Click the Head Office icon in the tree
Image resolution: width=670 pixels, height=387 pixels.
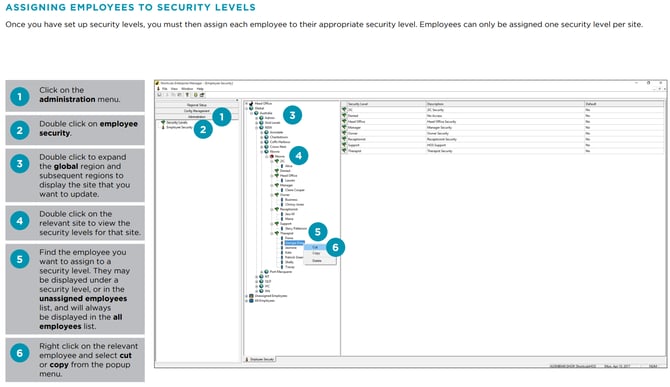click(x=251, y=103)
